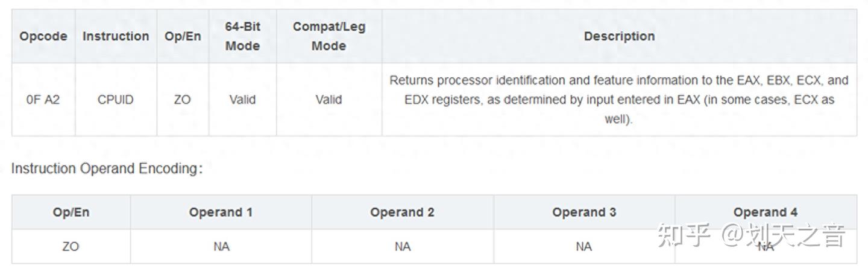Click the Operand 4 column header
The width and height of the screenshot is (868, 271).
pyautogui.click(x=765, y=212)
